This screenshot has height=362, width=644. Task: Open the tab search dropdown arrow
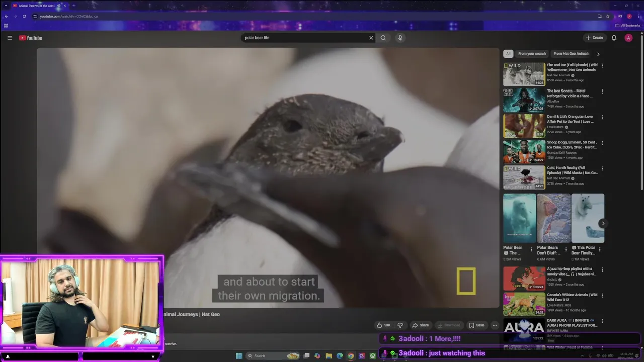[5, 6]
